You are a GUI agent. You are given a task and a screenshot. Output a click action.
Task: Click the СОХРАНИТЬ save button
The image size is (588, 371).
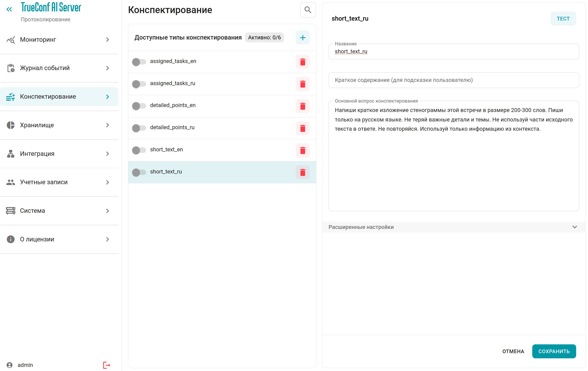[x=554, y=351]
